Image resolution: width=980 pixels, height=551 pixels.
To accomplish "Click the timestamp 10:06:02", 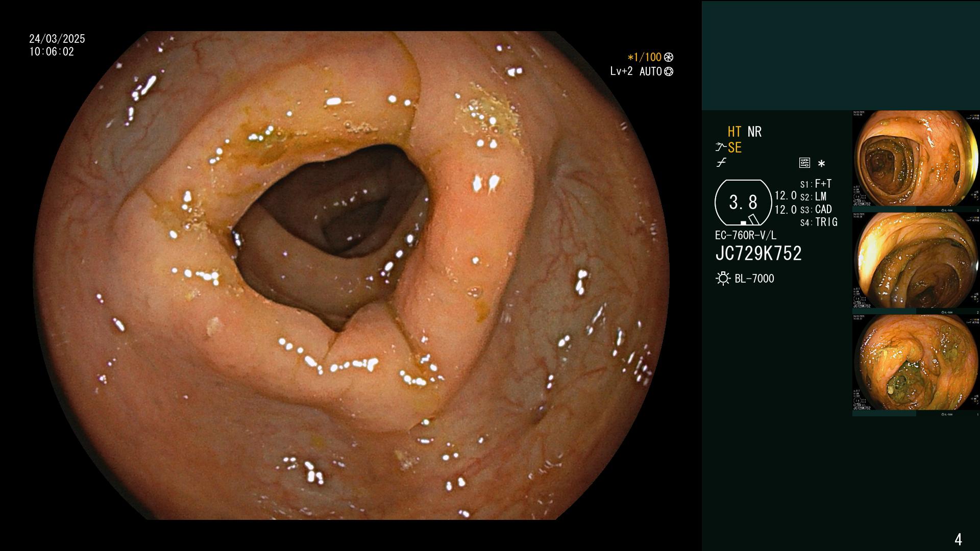I will (x=52, y=52).
